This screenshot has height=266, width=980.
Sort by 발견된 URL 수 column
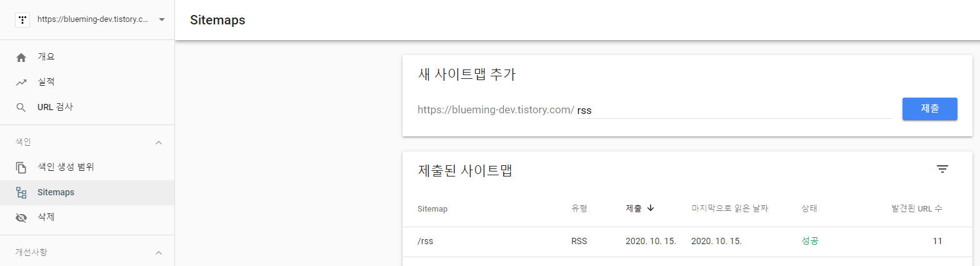(x=917, y=208)
